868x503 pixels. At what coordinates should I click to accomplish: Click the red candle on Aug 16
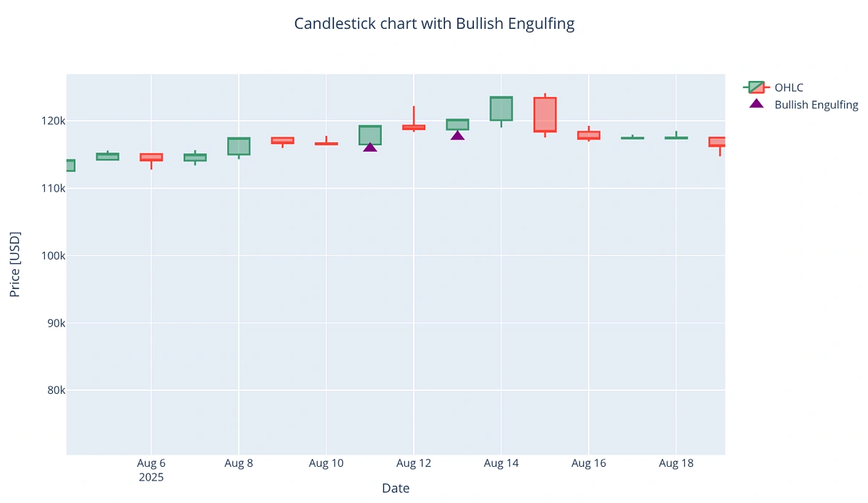(589, 135)
